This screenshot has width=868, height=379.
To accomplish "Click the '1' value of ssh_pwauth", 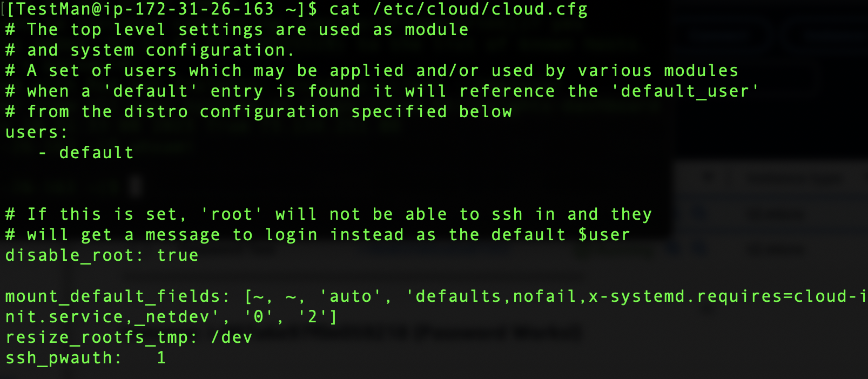I will [x=161, y=358].
